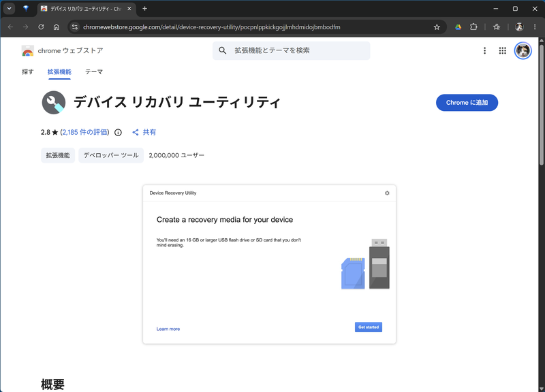
Task: Open the bookmarks star list icon
Action: (x=497, y=27)
